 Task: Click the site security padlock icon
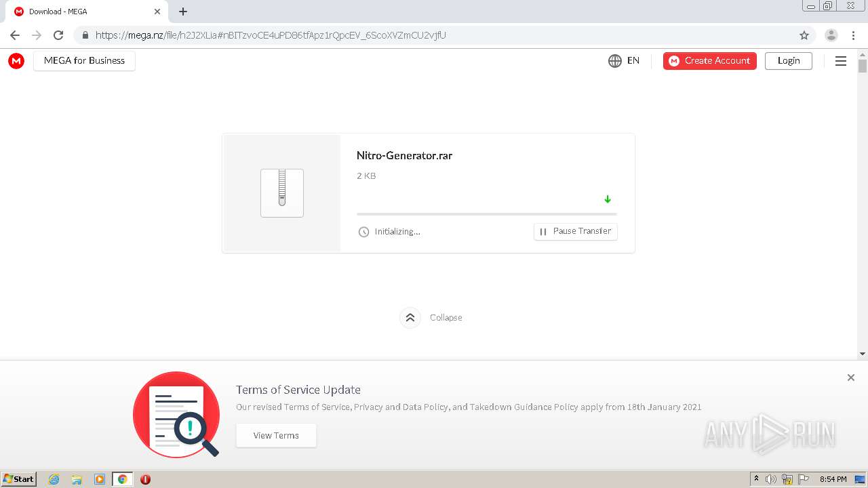85,35
